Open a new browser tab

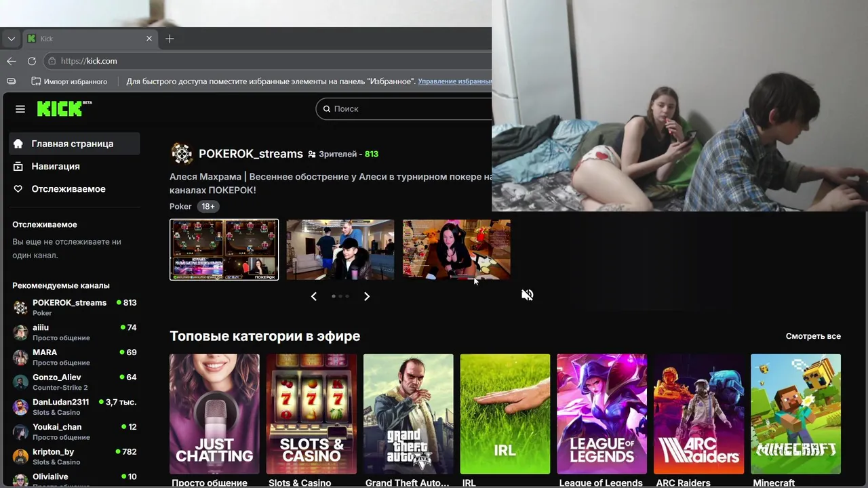[x=170, y=39]
